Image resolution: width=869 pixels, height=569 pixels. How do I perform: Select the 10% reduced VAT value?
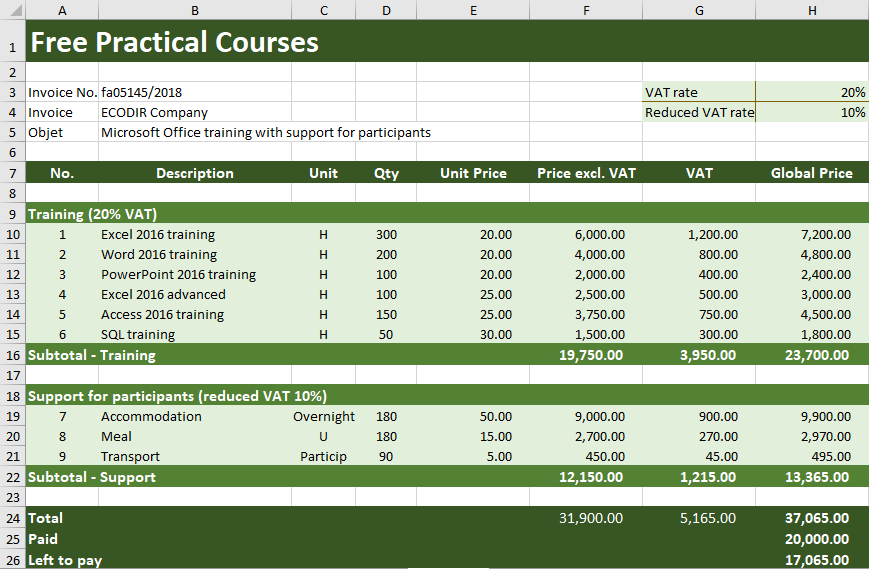(812, 112)
